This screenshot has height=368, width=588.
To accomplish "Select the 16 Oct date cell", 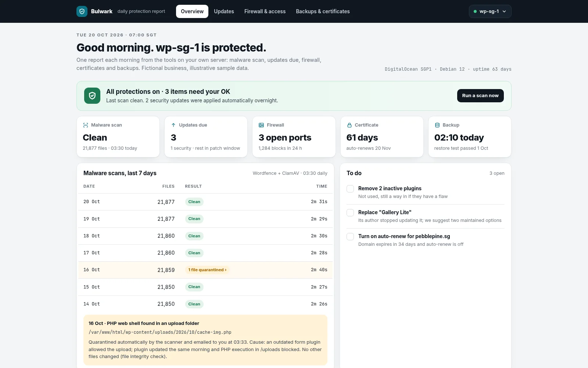I will [92, 270].
